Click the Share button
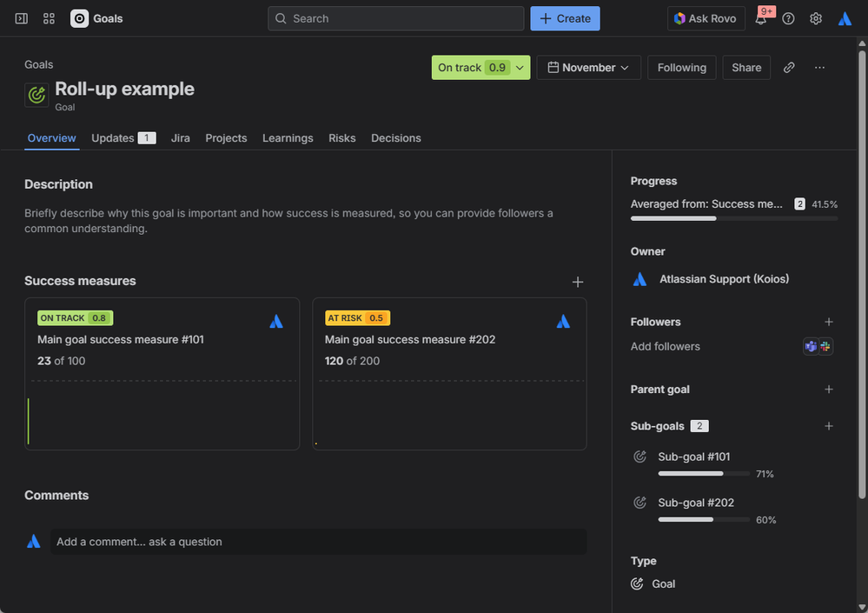The width and height of the screenshot is (868, 613). click(x=746, y=68)
